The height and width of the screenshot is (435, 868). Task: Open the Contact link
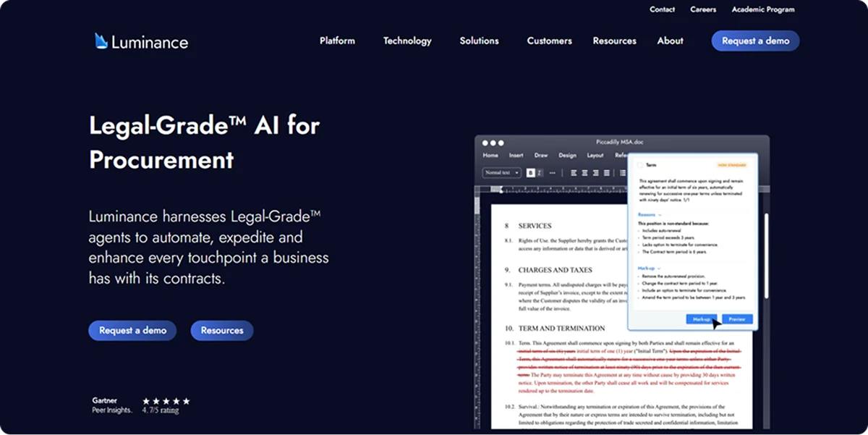[662, 9]
